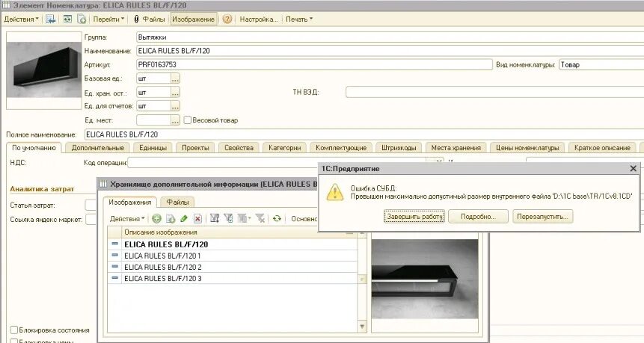Click the Изображение toolbar button

click(193, 19)
